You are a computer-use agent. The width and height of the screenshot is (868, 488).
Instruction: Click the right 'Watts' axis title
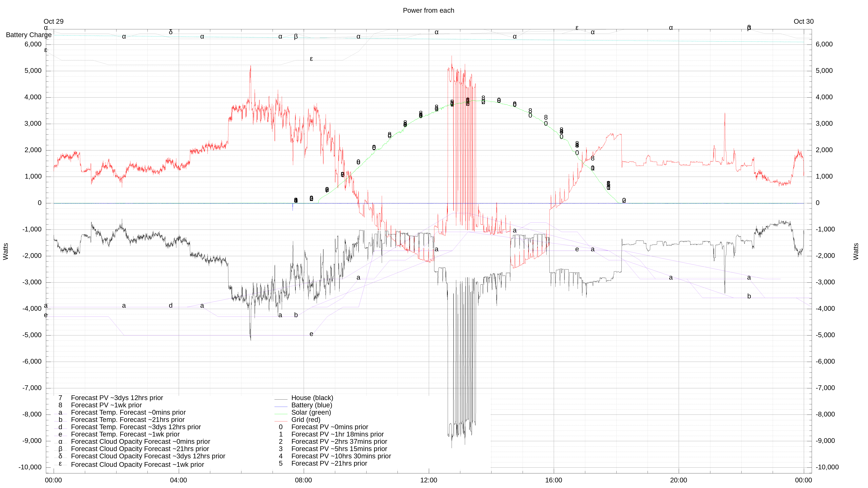[856, 251]
